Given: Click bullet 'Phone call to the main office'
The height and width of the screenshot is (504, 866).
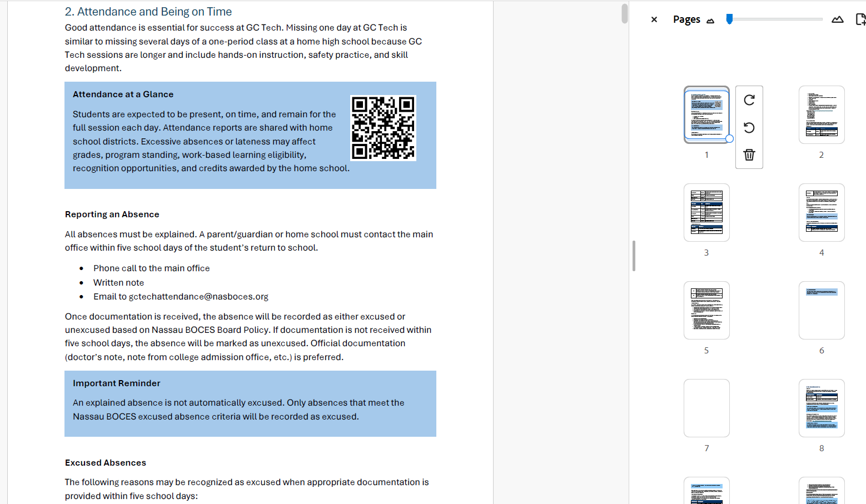Looking at the screenshot, I should [151, 268].
